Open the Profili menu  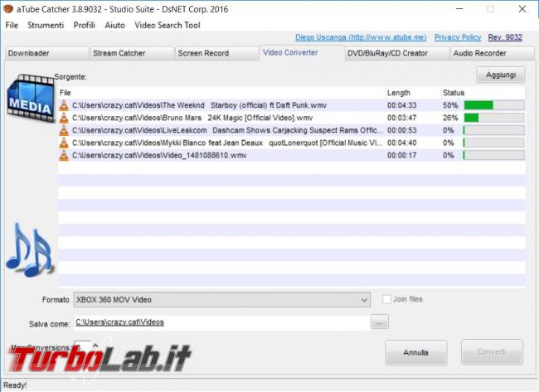(85, 25)
